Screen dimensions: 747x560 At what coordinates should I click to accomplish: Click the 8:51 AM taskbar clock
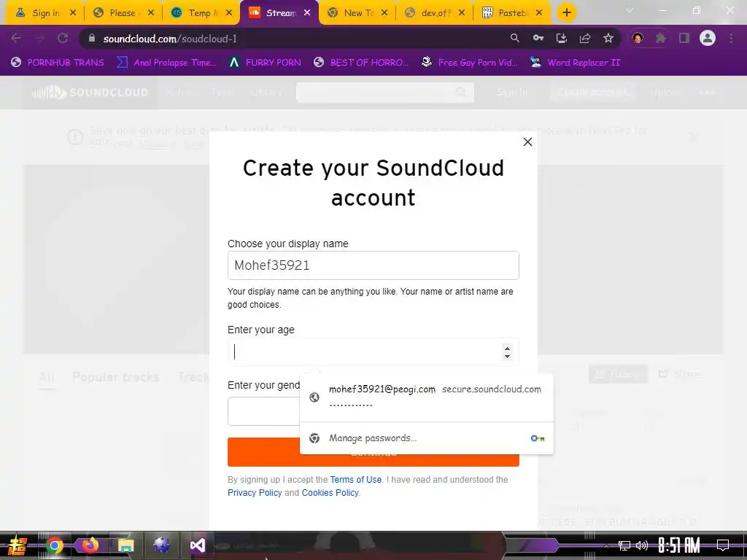[679, 545]
